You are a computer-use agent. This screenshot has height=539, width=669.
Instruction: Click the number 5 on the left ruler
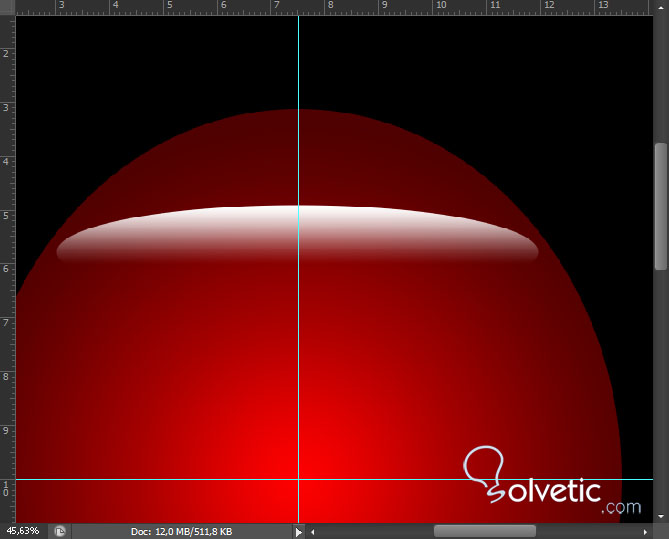point(6,216)
